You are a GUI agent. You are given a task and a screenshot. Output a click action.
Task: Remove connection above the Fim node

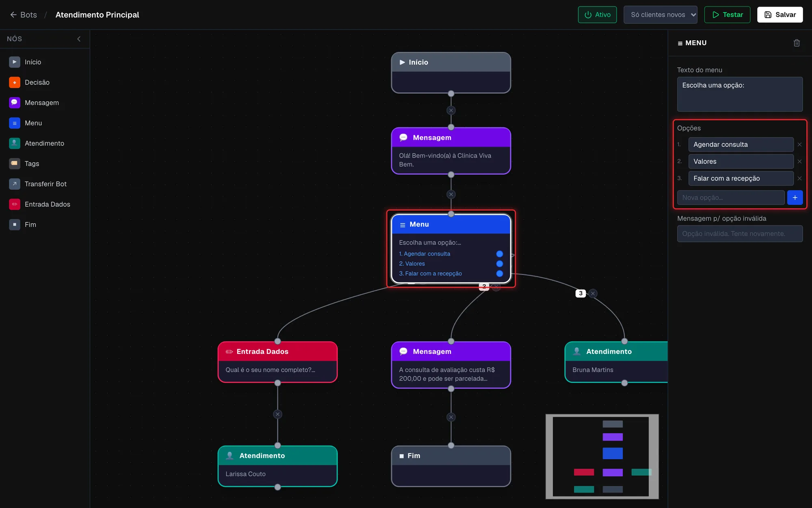(451, 417)
